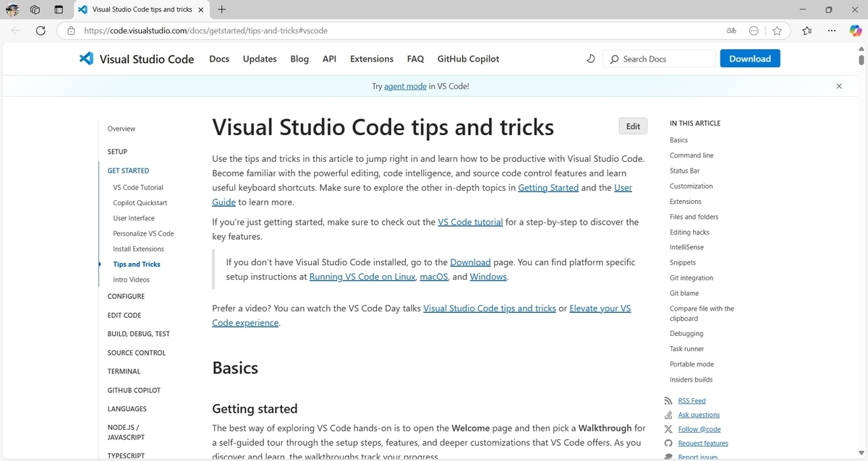Open the Copilot icon in the browser toolbar
This screenshot has height=461, width=868.
click(x=856, y=30)
